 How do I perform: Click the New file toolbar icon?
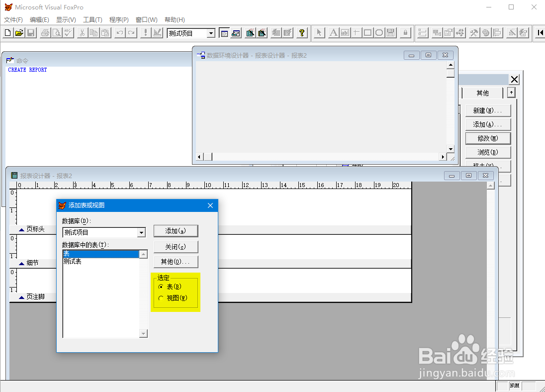(7, 33)
